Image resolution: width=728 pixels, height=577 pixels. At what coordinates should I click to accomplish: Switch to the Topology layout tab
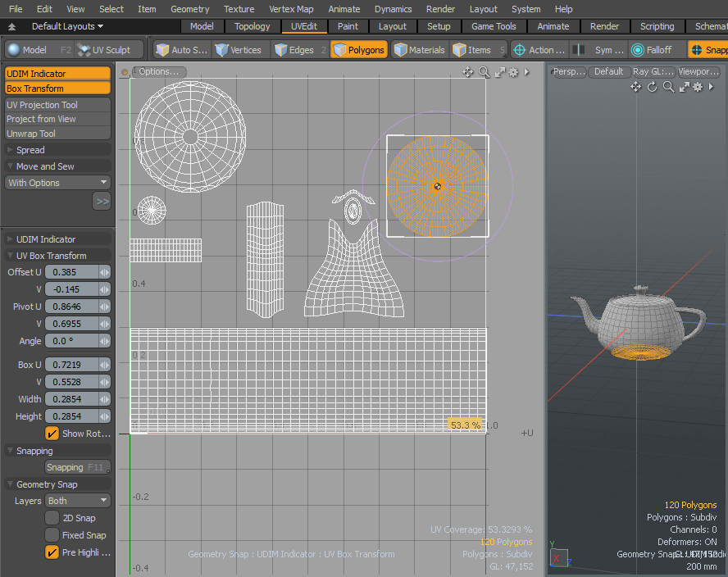pos(252,26)
